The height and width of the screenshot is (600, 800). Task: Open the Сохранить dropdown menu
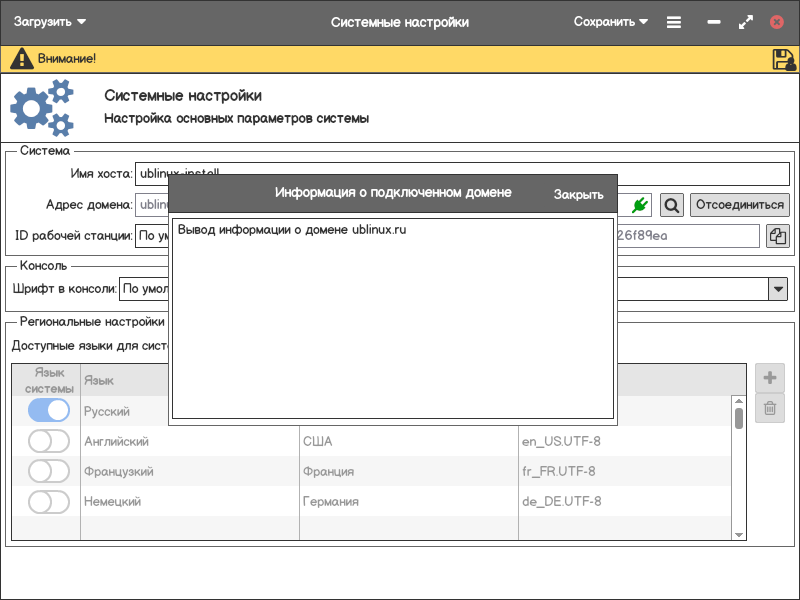pyautogui.click(x=611, y=22)
